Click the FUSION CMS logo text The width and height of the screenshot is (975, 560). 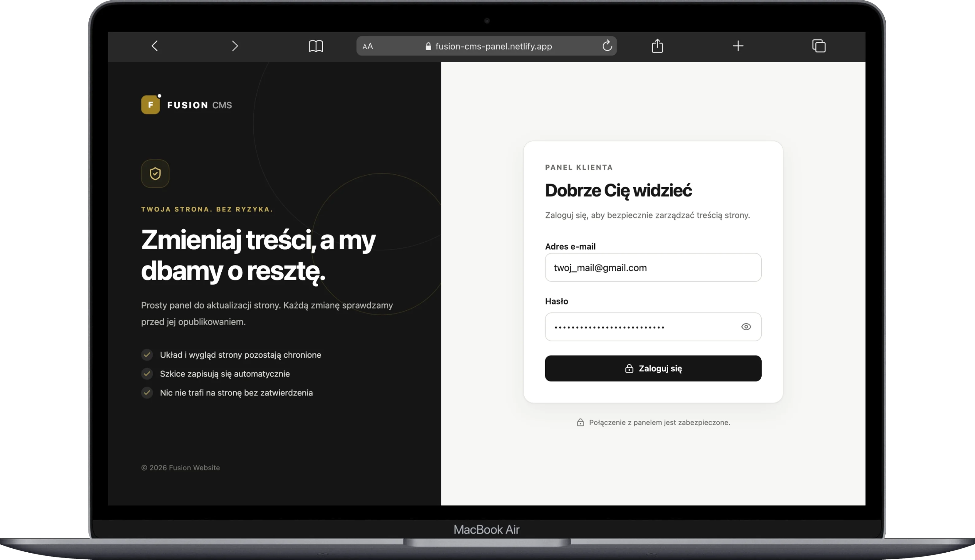coord(200,105)
